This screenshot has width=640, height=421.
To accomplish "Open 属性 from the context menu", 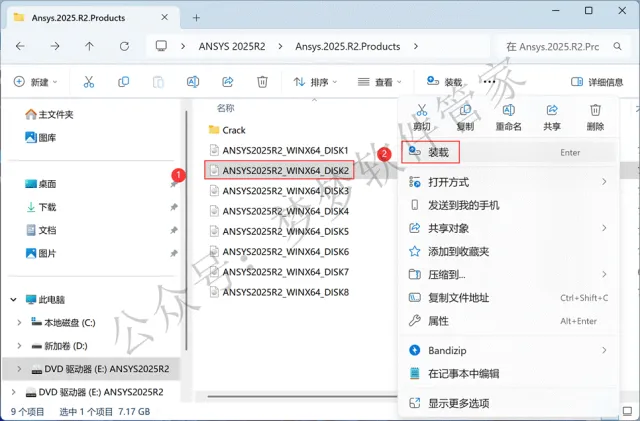I will tap(508, 321).
